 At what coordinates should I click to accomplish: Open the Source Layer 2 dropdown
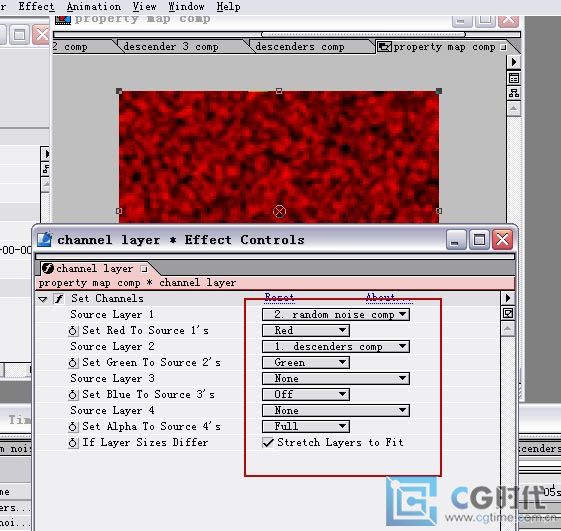tap(336, 346)
